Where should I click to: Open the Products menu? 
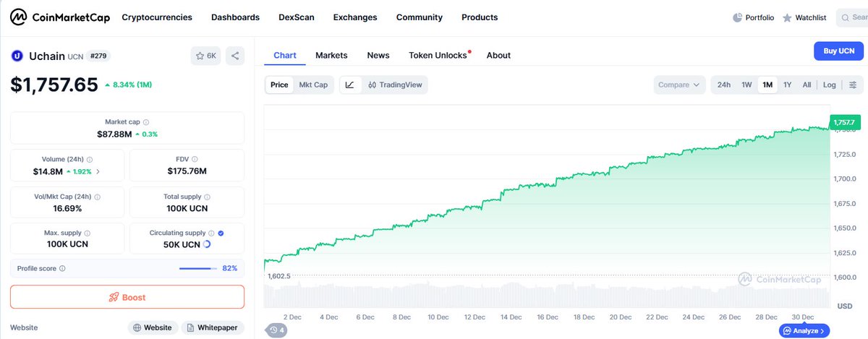tap(480, 17)
